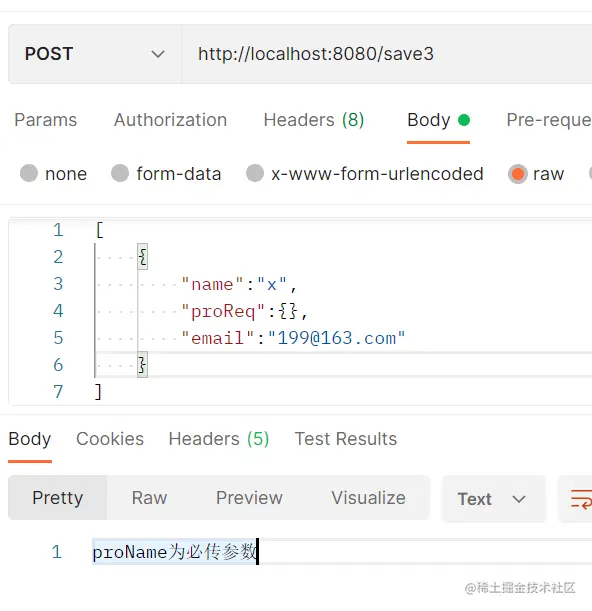Select the request Body tab
This screenshot has height=611, width=592.
tap(438, 120)
